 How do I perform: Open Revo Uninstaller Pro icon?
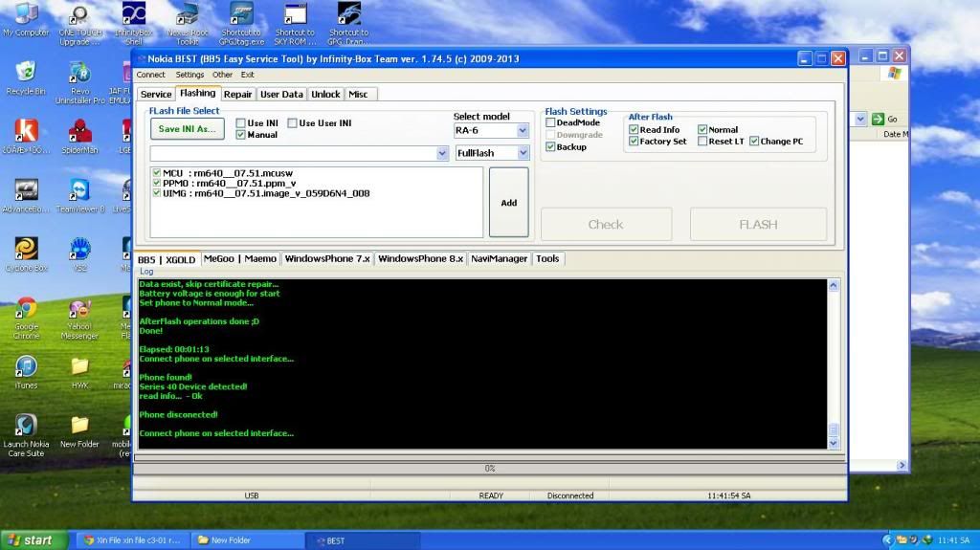tap(79, 82)
